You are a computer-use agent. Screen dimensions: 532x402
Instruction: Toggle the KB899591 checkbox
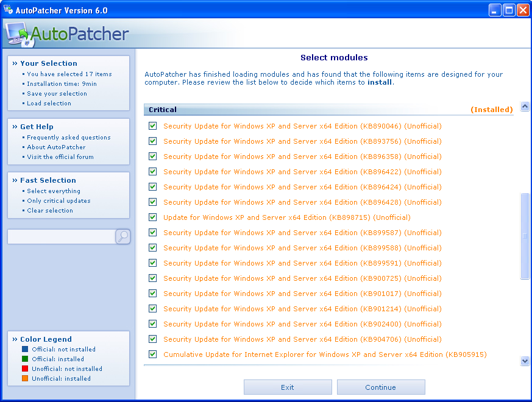153,263
